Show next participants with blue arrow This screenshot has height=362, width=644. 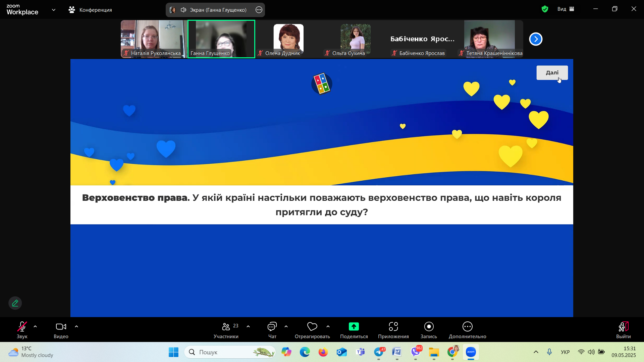[x=536, y=39]
